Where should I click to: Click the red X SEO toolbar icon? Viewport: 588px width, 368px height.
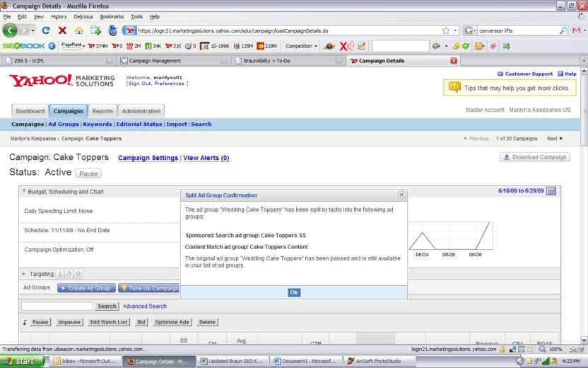[x=346, y=46]
